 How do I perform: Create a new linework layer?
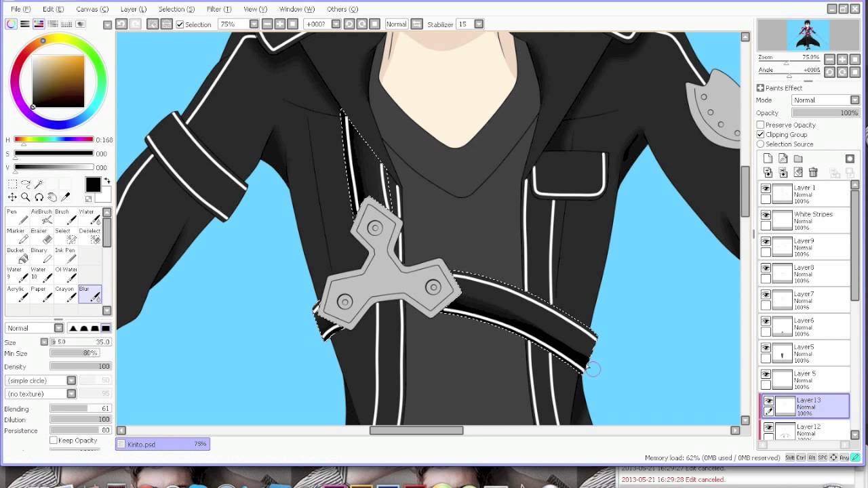[783, 159]
